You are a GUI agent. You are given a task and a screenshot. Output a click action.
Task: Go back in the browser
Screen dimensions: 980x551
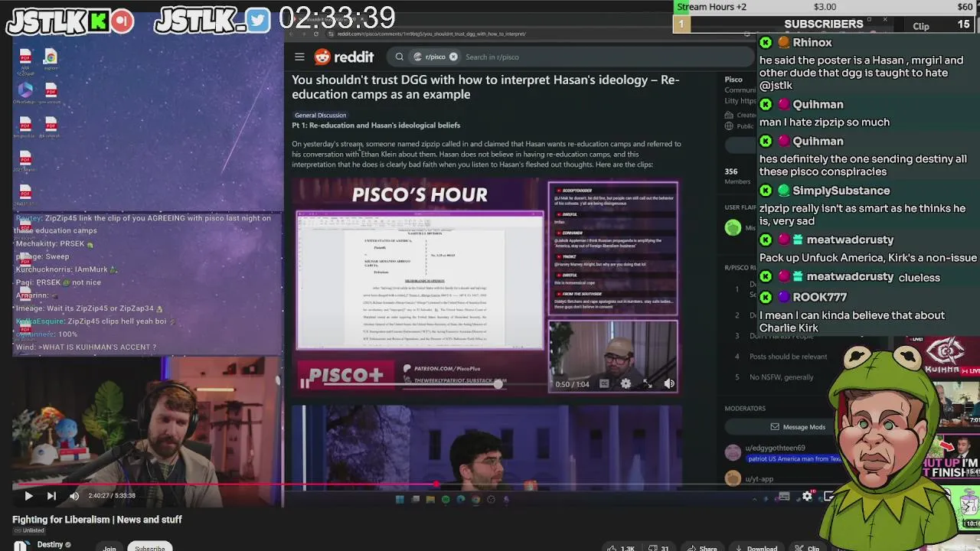click(x=292, y=34)
